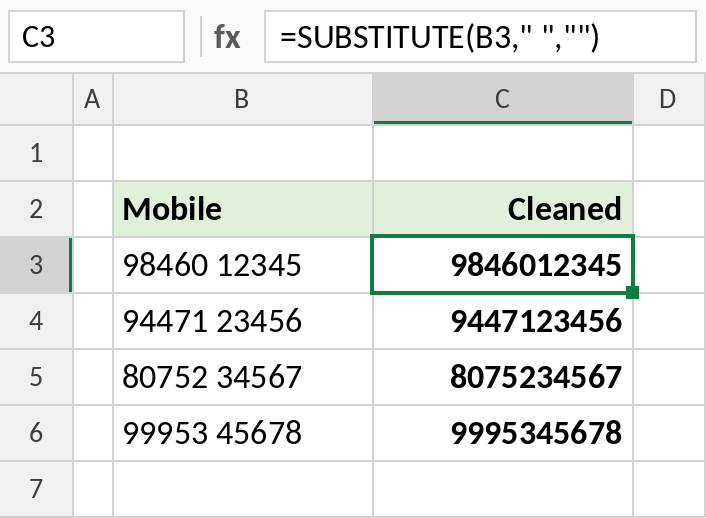The height and width of the screenshot is (518, 706).
Task: Click the Cleaned header cell
Action: [x=503, y=209]
